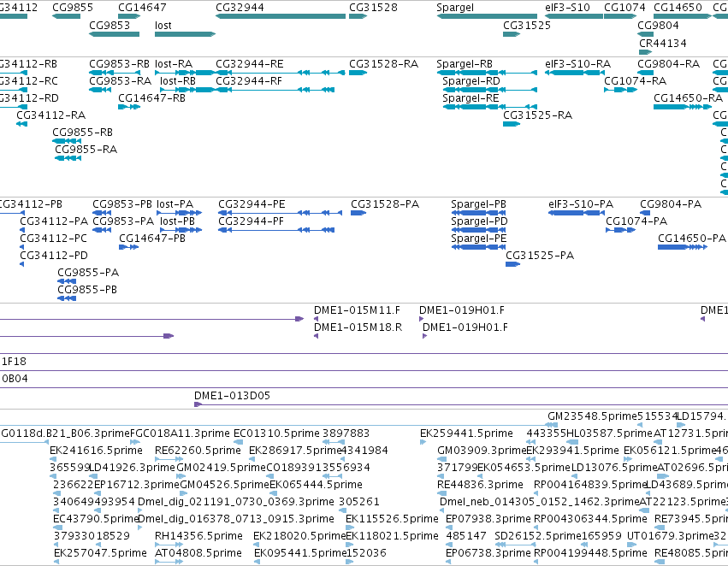Click EST label EK257047.5prime

click(100, 553)
